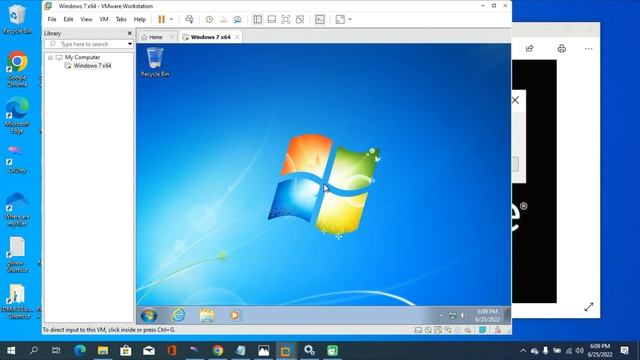Click the guest network tray icon

(x=452, y=315)
